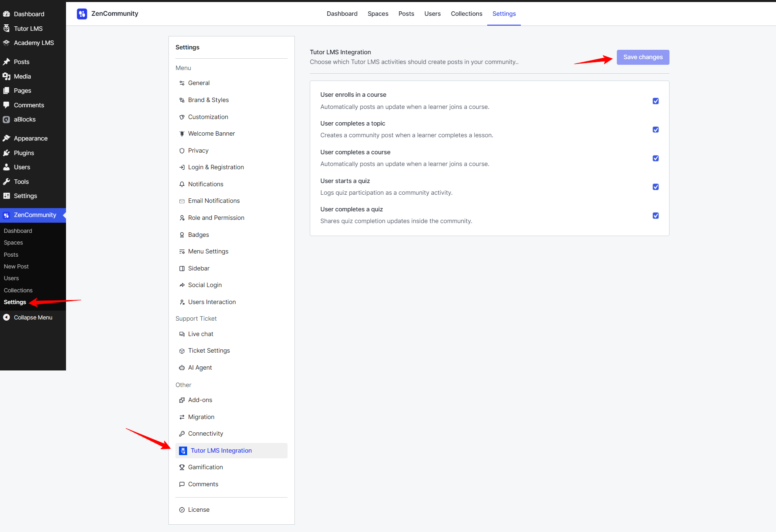Screen dimensions: 776x532
Task: Uncheck 'User completes a topic' checkbox
Action: click(656, 130)
